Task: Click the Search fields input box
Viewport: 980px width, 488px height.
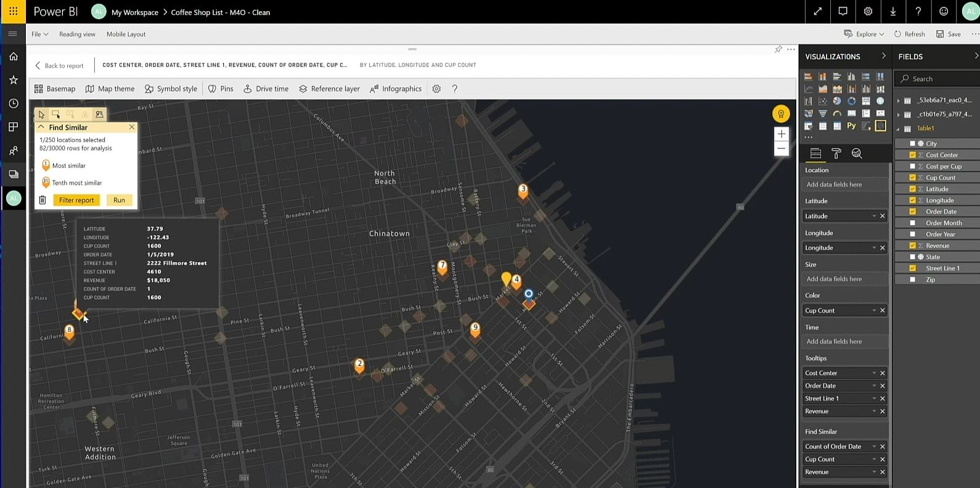Action: tap(940, 79)
